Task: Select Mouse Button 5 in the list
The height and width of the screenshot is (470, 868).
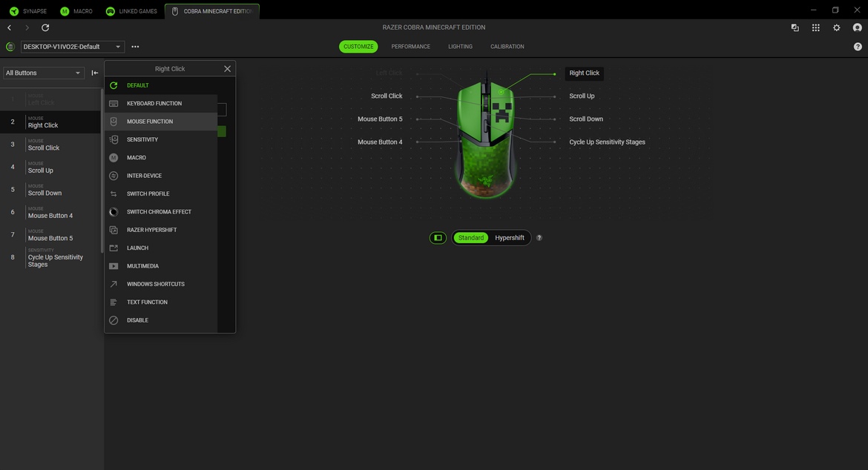Action: [x=50, y=236]
